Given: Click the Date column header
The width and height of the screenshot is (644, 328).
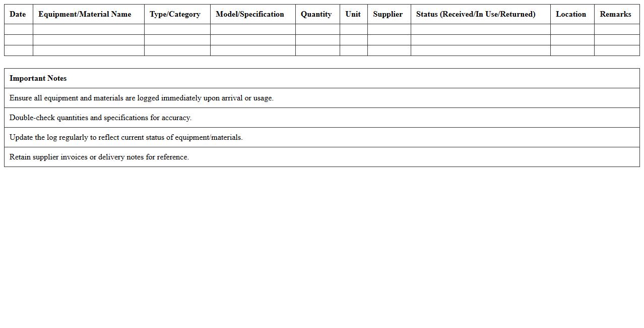Looking at the screenshot, I should click(18, 14).
